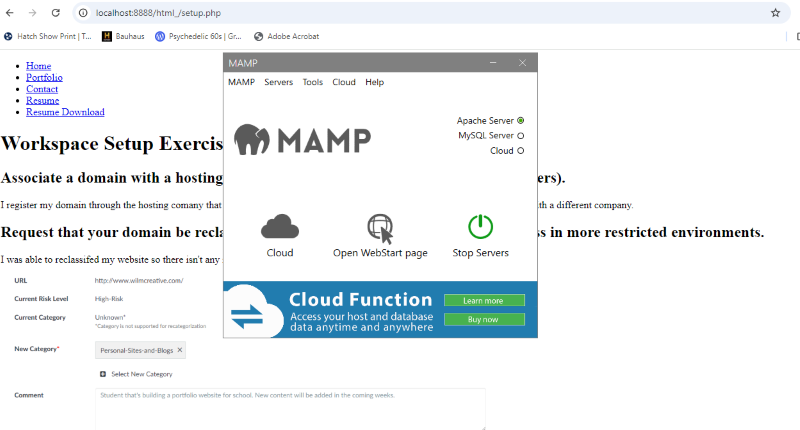
Task: Follow the Resume Download link
Action: click(x=65, y=112)
